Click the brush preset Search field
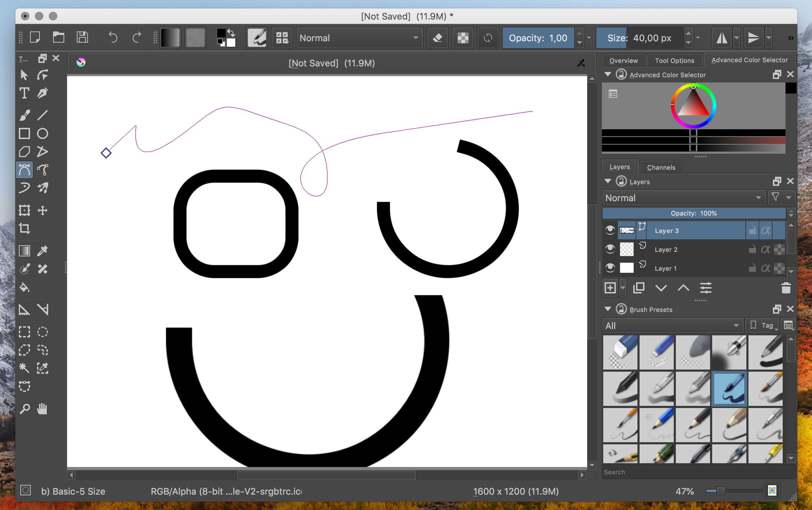Image resolution: width=812 pixels, height=510 pixels. click(x=694, y=472)
